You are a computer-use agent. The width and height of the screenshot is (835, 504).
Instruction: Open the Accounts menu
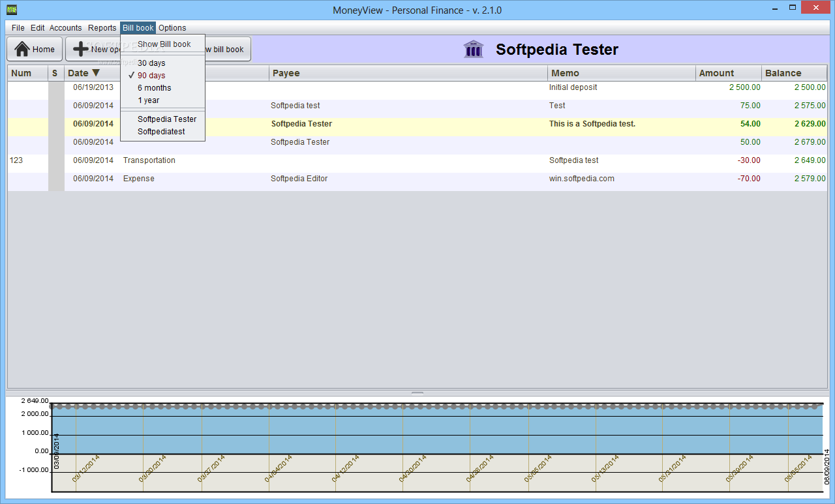point(66,28)
